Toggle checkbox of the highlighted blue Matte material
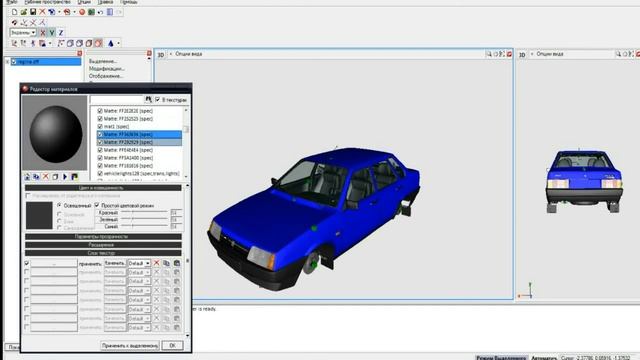The height and width of the screenshot is (360, 640). tap(100, 134)
